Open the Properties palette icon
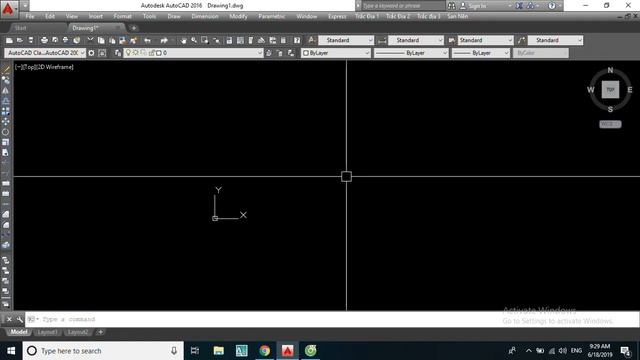The width and height of the screenshot is (640, 360). tap(229, 40)
